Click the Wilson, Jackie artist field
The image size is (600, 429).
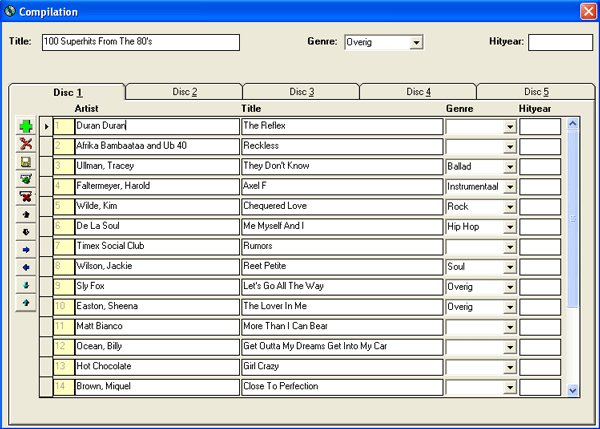pyautogui.click(x=157, y=266)
